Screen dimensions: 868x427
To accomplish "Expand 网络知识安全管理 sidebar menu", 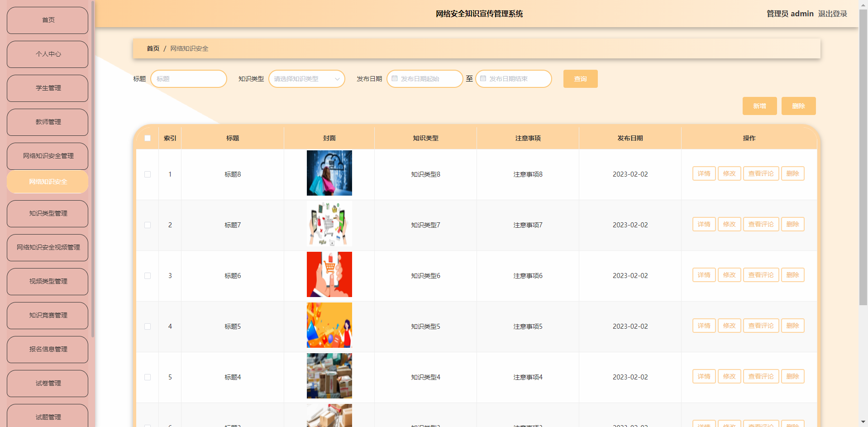I will (48, 156).
